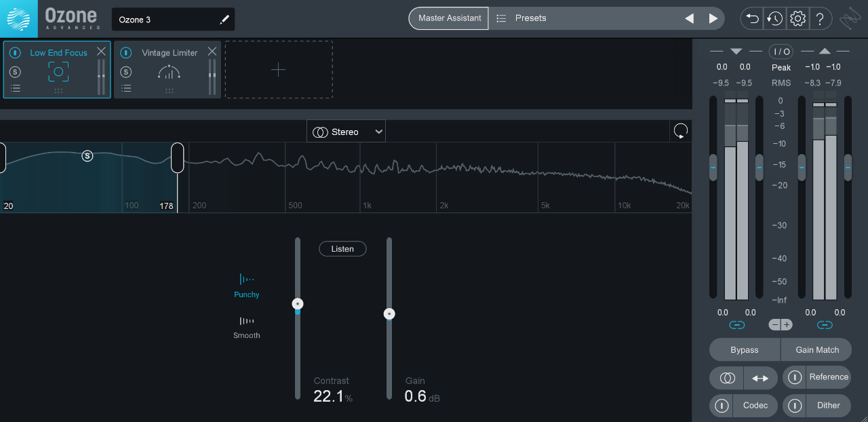The width and height of the screenshot is (868, 422).
Task: Open the Stereo channel mode dropdown
Action: [346, 132]
